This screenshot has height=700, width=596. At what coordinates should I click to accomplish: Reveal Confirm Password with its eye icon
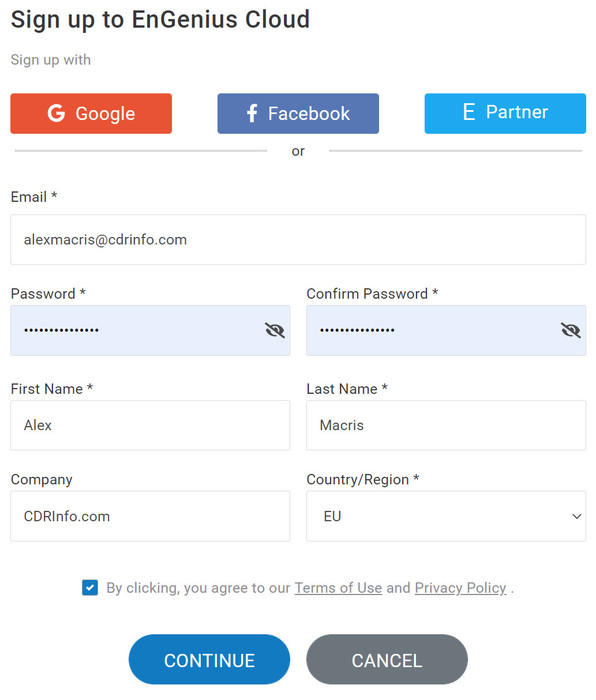[x=571, y=330]
